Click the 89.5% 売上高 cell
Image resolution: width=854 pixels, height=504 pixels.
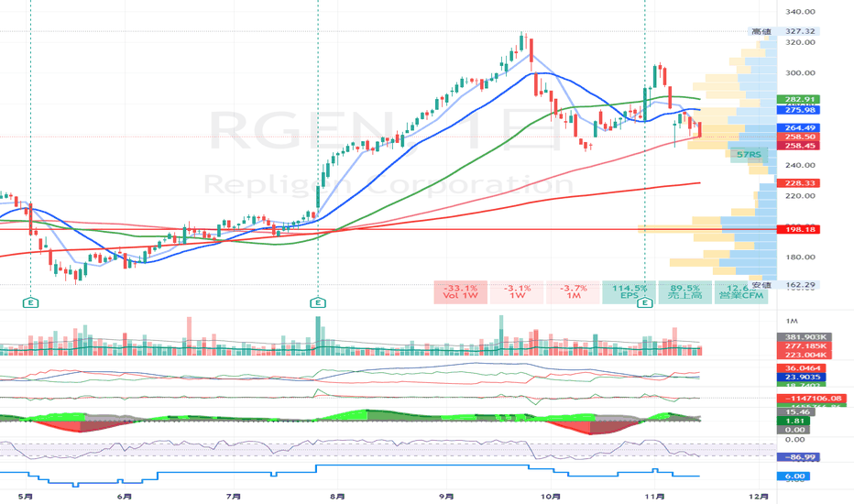[684, 292]
